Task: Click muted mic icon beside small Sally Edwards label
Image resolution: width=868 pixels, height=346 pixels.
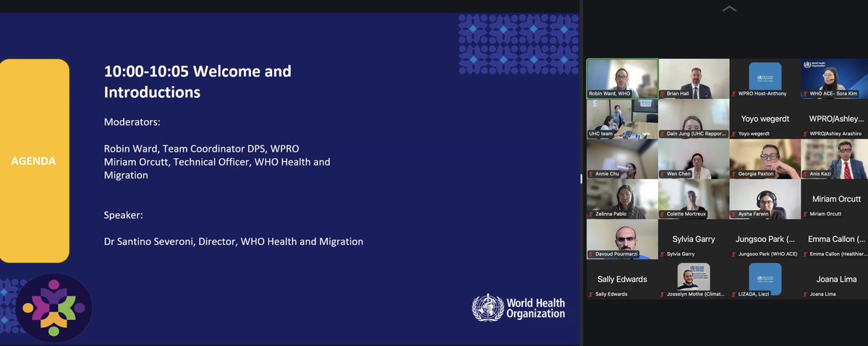Action: [592, 294]
